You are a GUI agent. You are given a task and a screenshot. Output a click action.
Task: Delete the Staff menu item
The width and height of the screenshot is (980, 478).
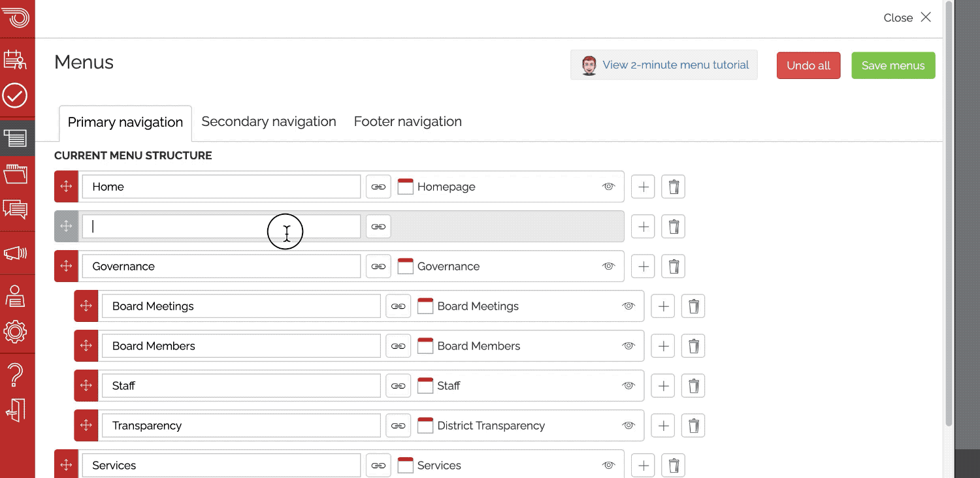click(x=693, y=386)
